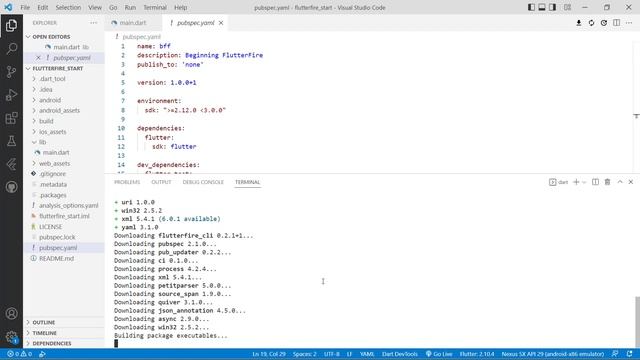Customize layout icon in title bar
The width and height of the screenshot is (640, 360).
coord(567,7)
